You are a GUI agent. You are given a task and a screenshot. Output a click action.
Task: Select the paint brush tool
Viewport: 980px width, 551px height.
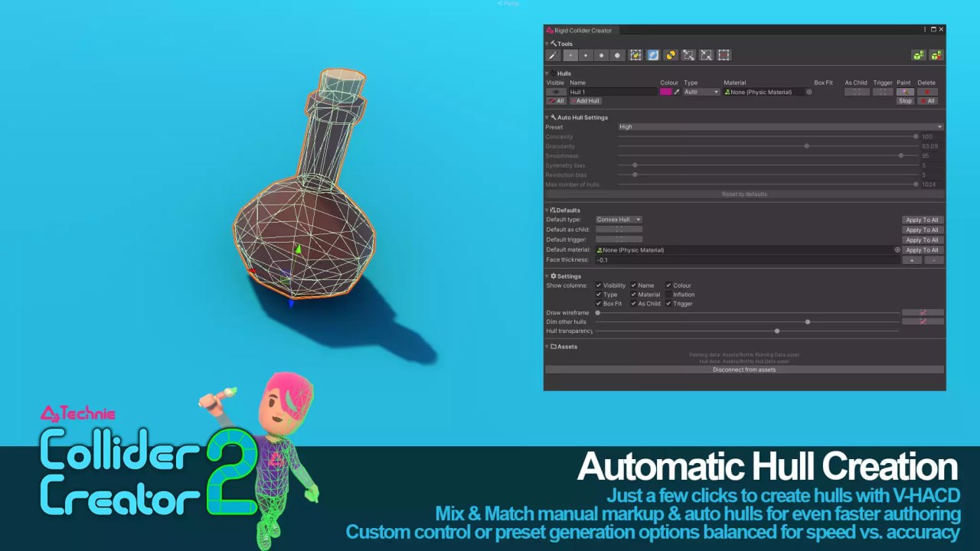click(553, 55)
